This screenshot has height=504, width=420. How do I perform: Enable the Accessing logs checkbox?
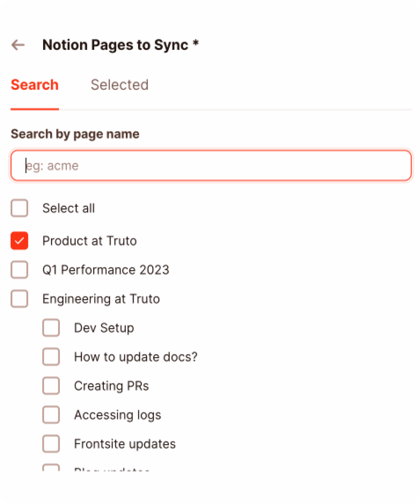click(51, 415)
